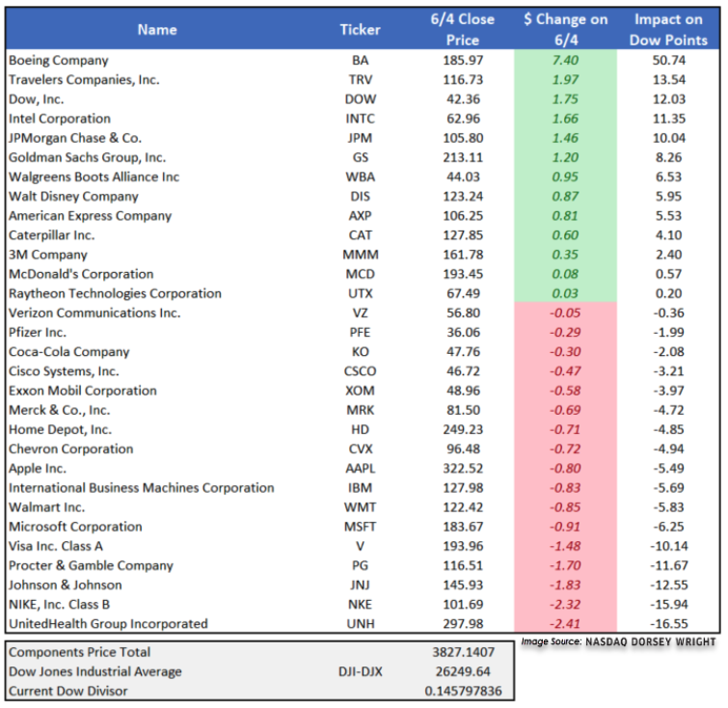Image resolution: width=728 pixels, height=708 pixels.
Task: Select the Verizon Communications Inc. name cell
Action: point(94,313)
